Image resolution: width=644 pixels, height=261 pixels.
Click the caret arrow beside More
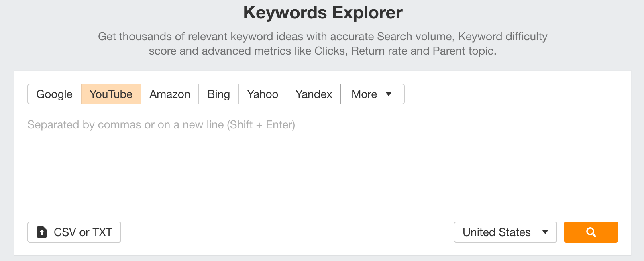coord(389,94)
